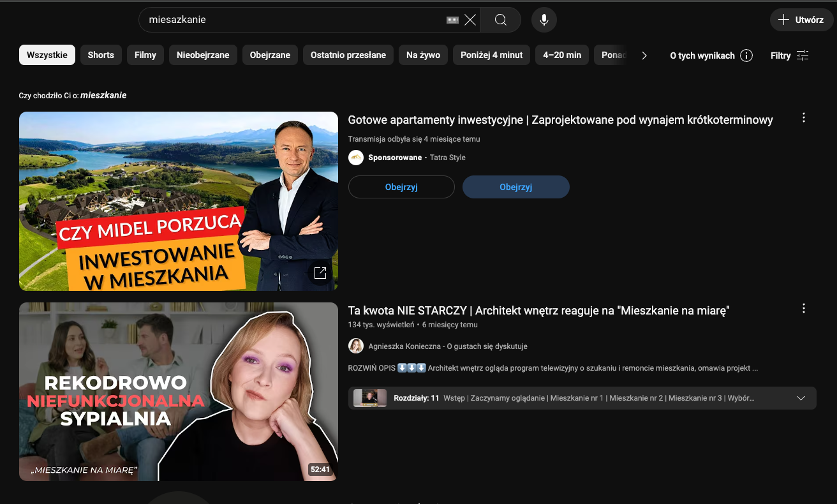The width and height of the screenshot is (837, 504).
Task: Select the Wszystkie results tab
Action: point(47,55)
